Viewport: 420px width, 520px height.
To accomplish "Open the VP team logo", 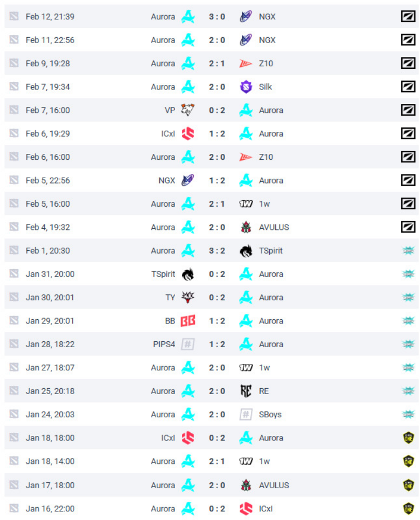I will coord(187,110).
